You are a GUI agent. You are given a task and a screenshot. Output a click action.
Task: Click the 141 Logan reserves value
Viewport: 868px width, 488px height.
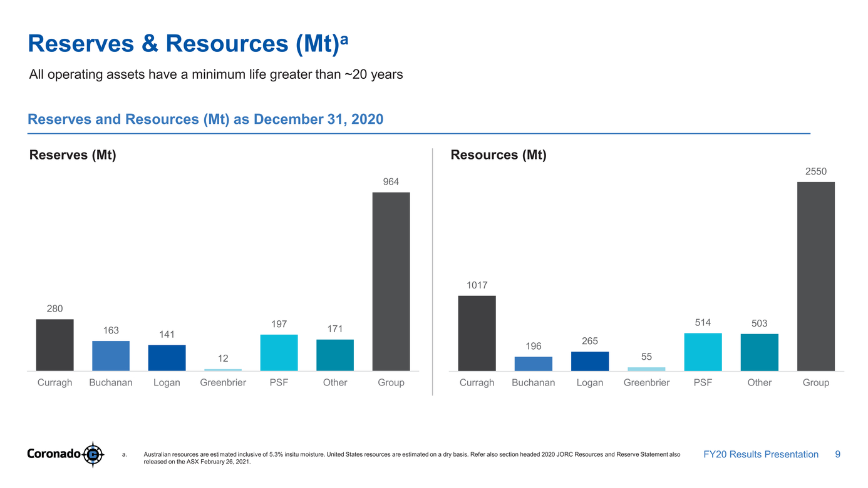click(167, 335)
